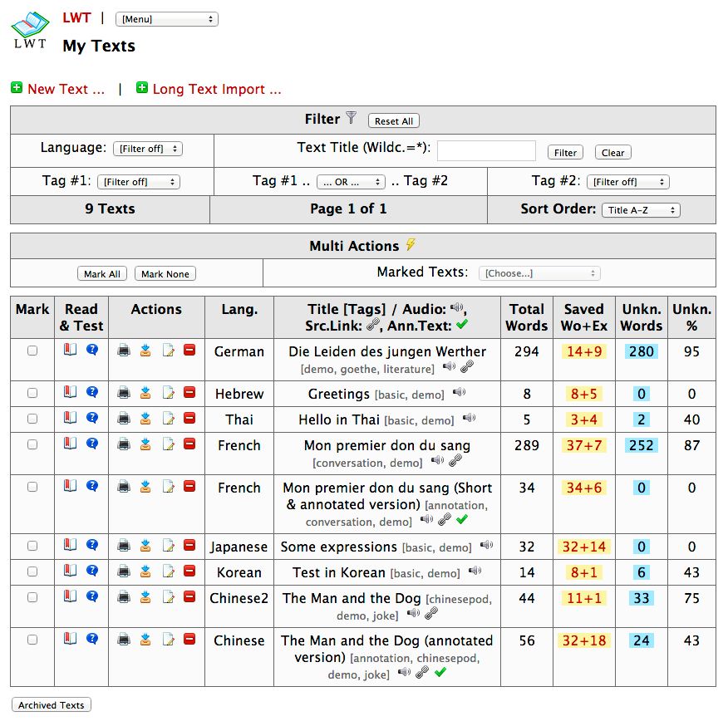728x721 pixels.
Task: Open the Marked Texts action dropdown
Action: [x=539, y=273]
